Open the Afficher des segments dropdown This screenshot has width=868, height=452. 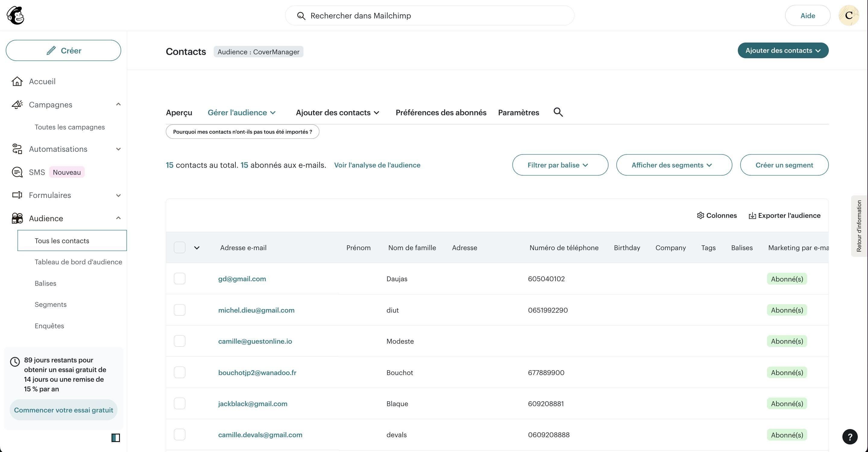(674, 165)
